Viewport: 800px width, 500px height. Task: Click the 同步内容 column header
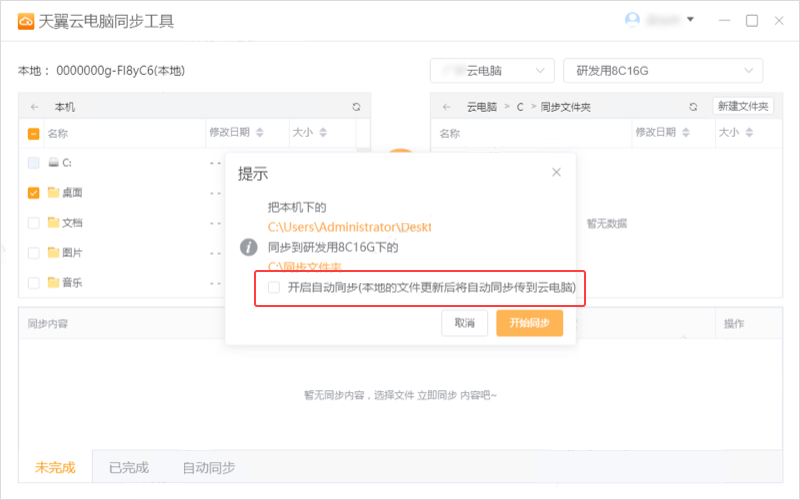[x=47, y=324]
